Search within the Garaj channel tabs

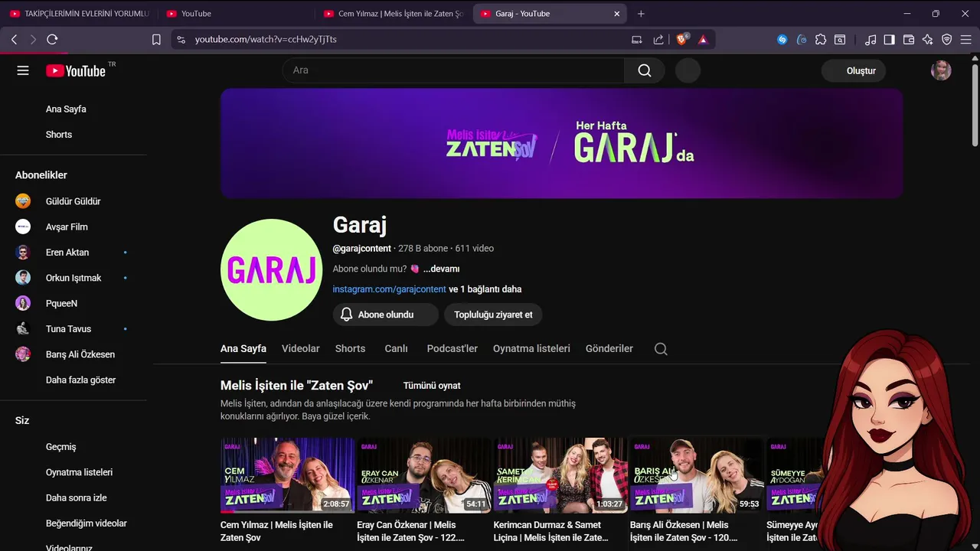(661, 349)
